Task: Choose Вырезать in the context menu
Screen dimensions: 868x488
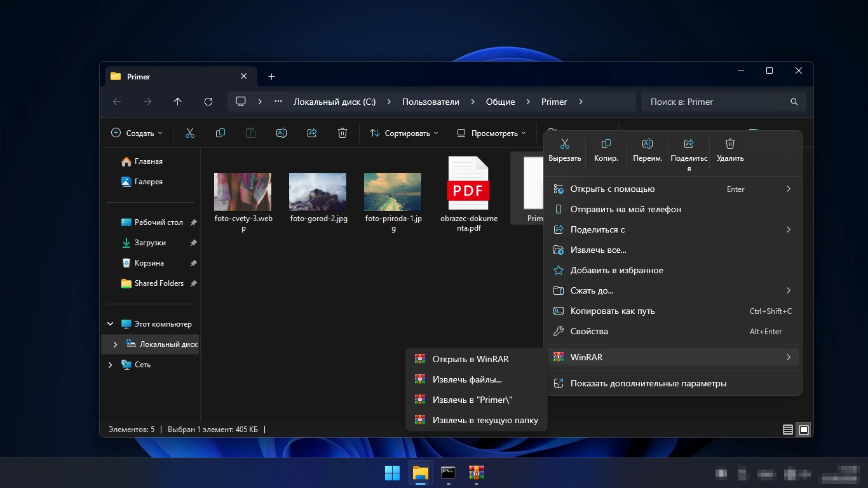Action: click(x=565, y=151)
